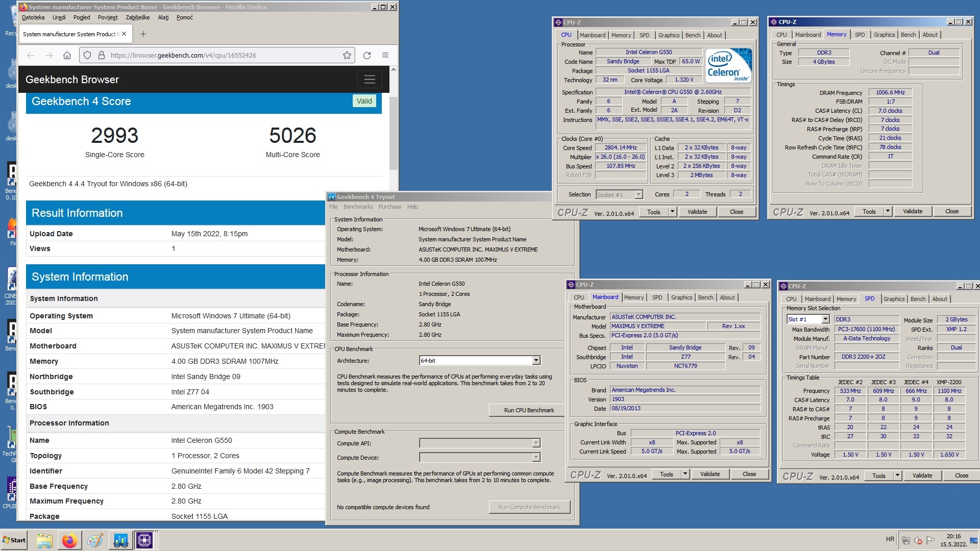
Task: Click DRAM Frequency value 1006.6 MHz
Action: [890, 92]
